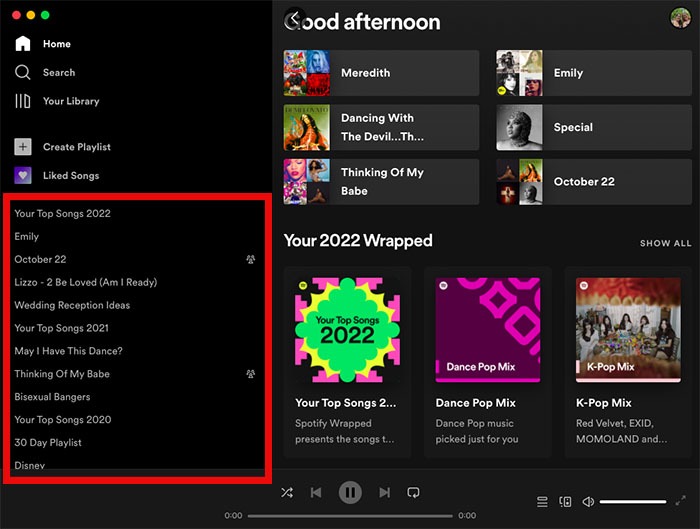Select Your Top Songs 2022 in sidebar
This screenshot has width=700, height=529.
click(x=62, y=213)
